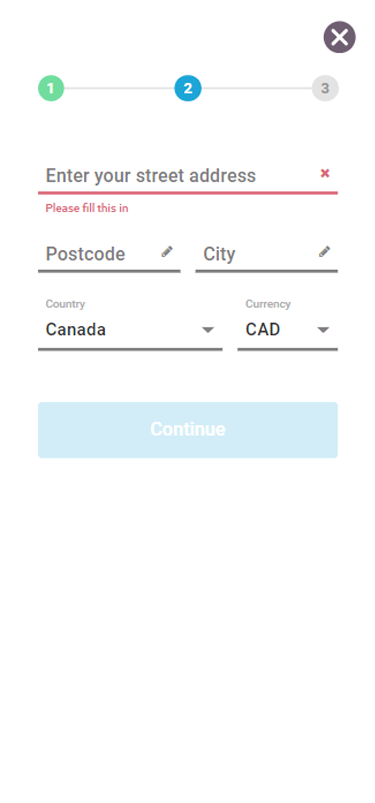Click the arrow next to CAD
The height and width of the screenshot is (803, 375).
pyautogui.click(x=323, y=330)
